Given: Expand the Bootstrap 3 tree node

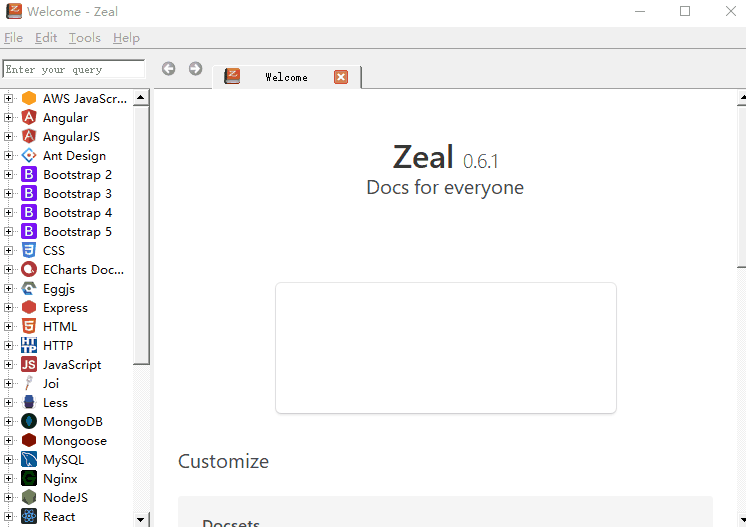Looking at the screenshot, I should [x=8, y=194].
